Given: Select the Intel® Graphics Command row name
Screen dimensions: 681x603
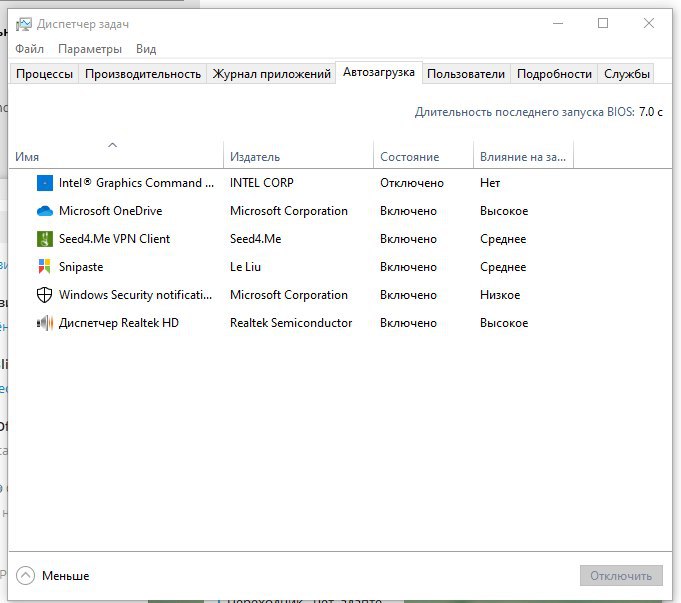Looking at the screenshot, I should click(136, 183).
